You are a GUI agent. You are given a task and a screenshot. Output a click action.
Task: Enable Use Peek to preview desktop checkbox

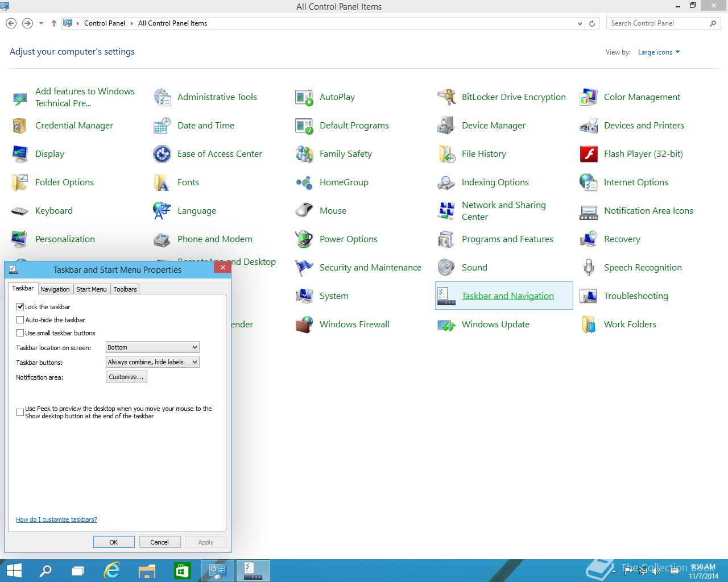(x=20, y=412)
